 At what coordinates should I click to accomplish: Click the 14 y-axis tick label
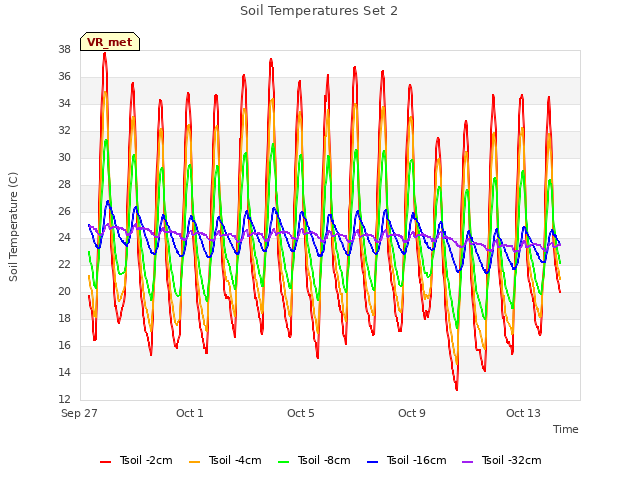click(64, 373)
